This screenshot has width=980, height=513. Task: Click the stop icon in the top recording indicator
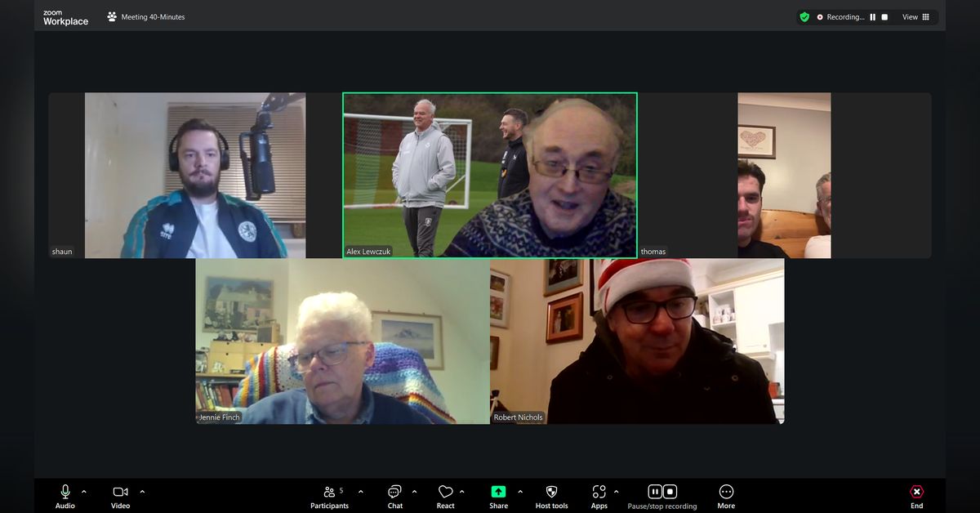pyautogui.click(x=884, y=17)
